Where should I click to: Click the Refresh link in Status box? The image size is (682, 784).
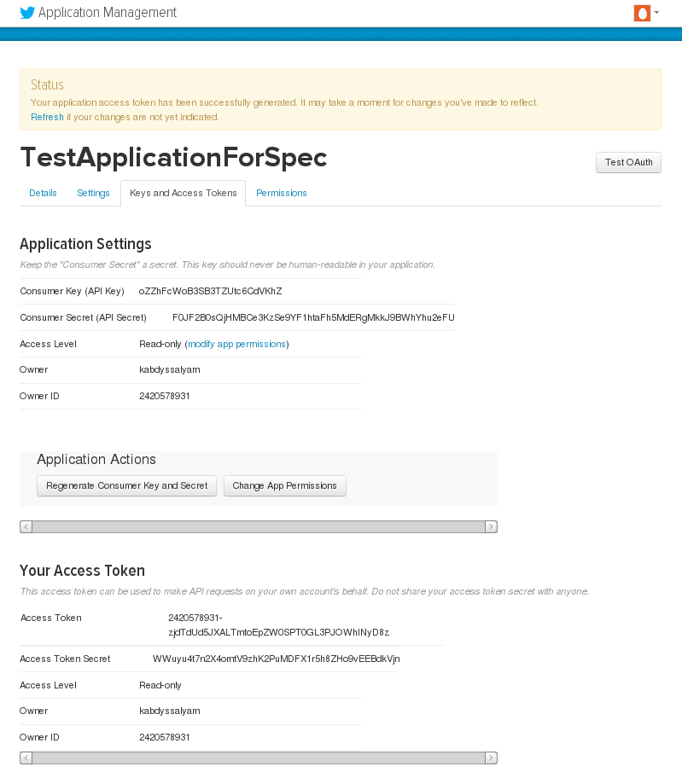(x=47, y=117)
